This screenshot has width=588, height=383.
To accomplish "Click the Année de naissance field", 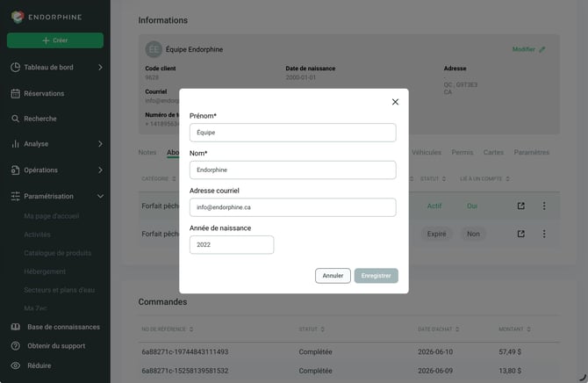I will point(232,245).
